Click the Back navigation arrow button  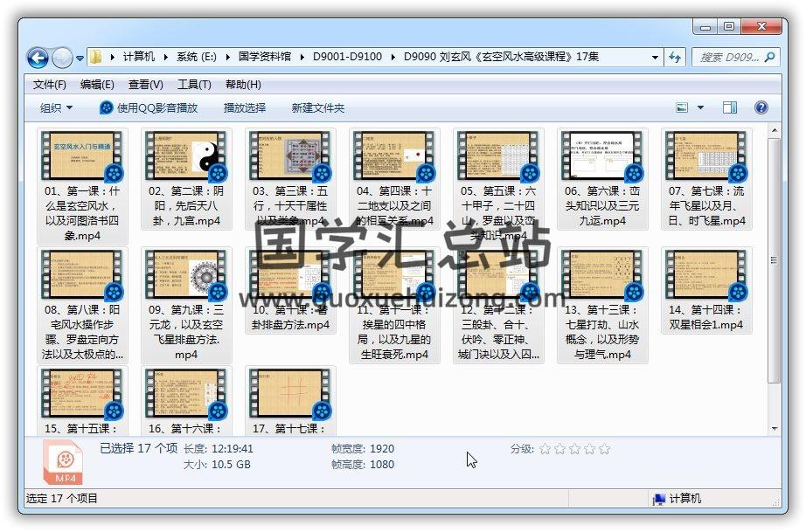coord(38,58)
